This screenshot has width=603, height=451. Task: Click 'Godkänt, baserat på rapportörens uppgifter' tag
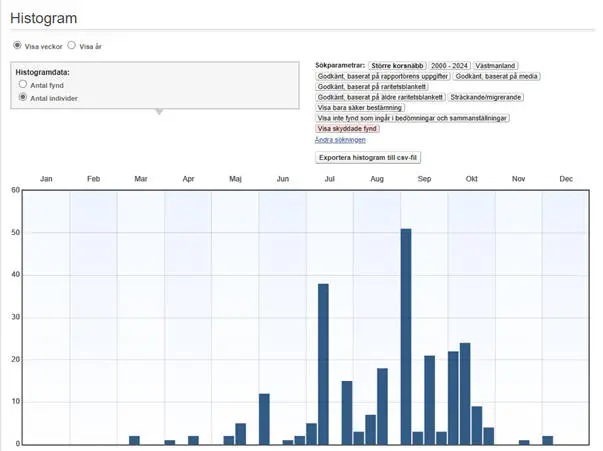pos(382,75)
